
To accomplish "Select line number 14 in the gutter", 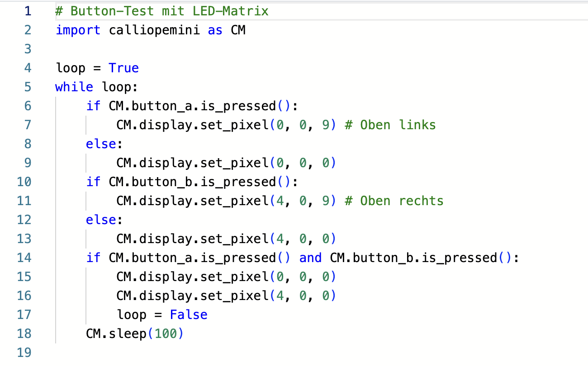I will (24, 258).
